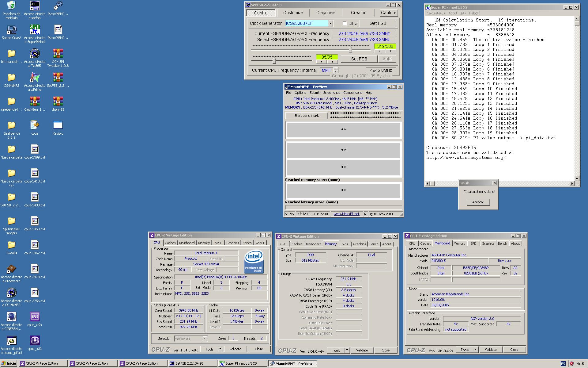Click the Get FSB button
The height and width of the screenshot is (368, 588).
pyautogui.click(x=378, y=23)
